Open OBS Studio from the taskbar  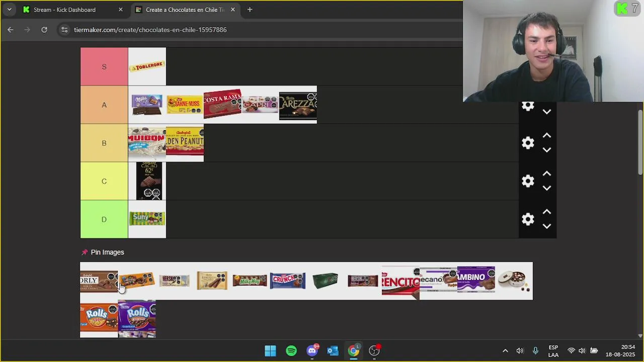[374, 351]
